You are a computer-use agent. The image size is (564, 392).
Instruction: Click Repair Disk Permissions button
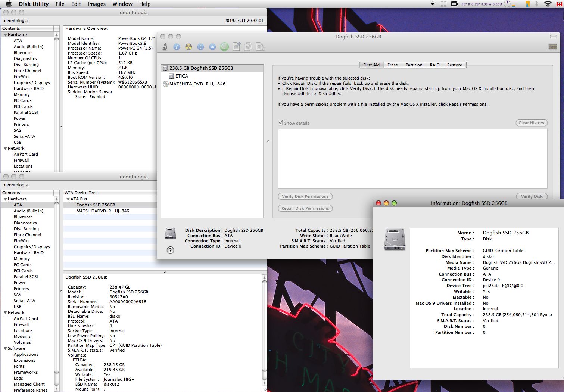coord(305,208)
